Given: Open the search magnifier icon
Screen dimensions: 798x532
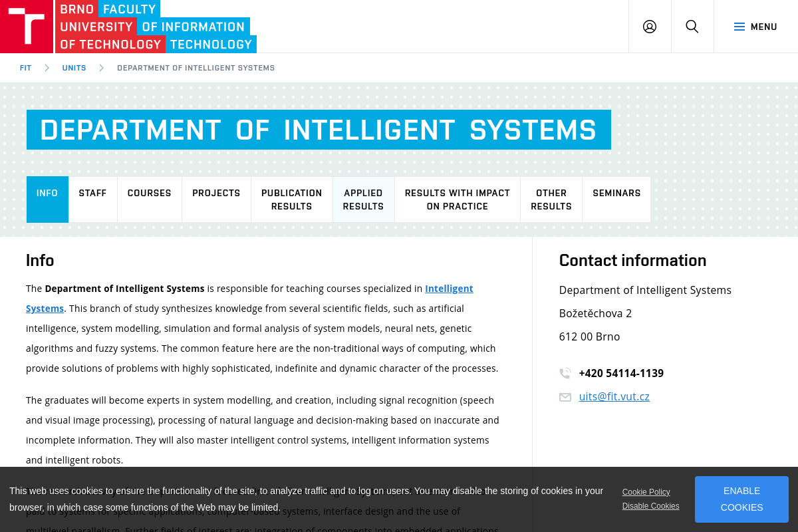Looking at the screenshot, I should click(x=692, y=27).
